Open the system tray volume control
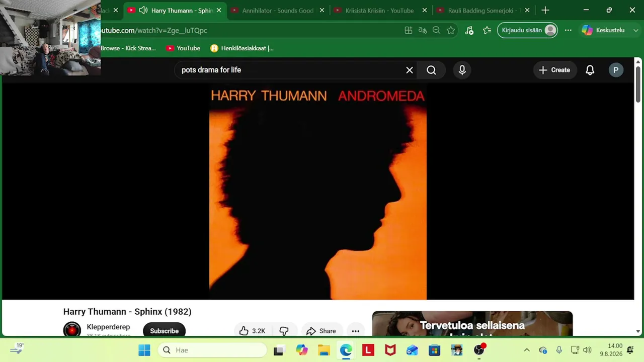Image resolution: width=644 pixels, height=362 pixels. 587,350
